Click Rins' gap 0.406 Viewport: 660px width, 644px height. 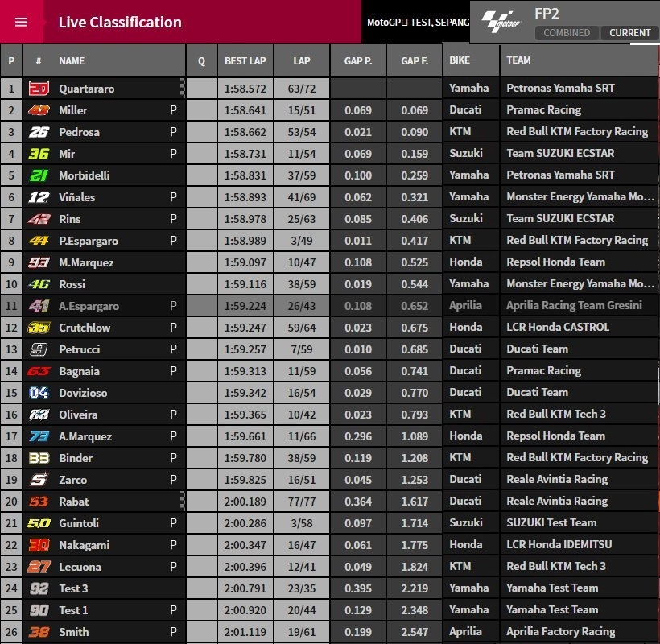tap(415, 219)
